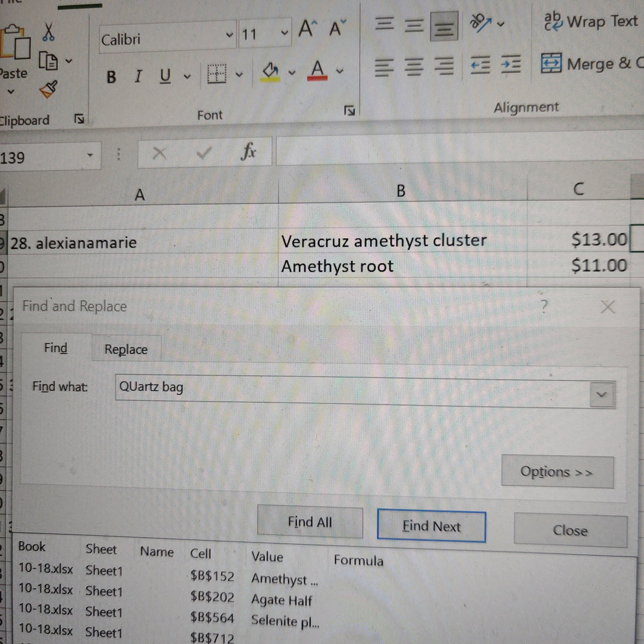
Task: Apply the Fill Color bucket icon
Action: point(270,72)
